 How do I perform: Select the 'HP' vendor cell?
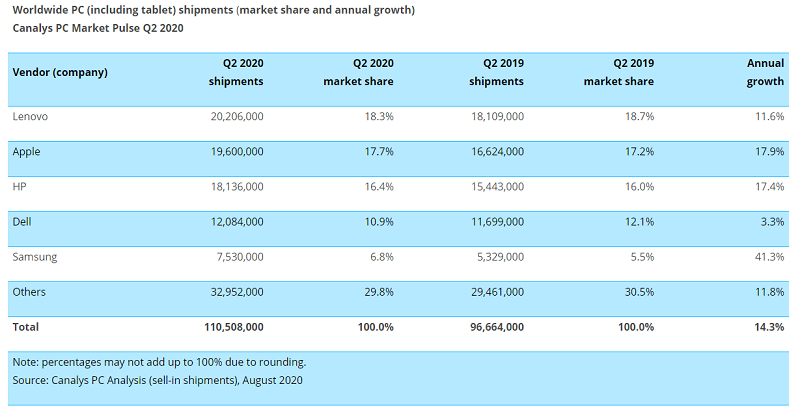click(19, 187)
